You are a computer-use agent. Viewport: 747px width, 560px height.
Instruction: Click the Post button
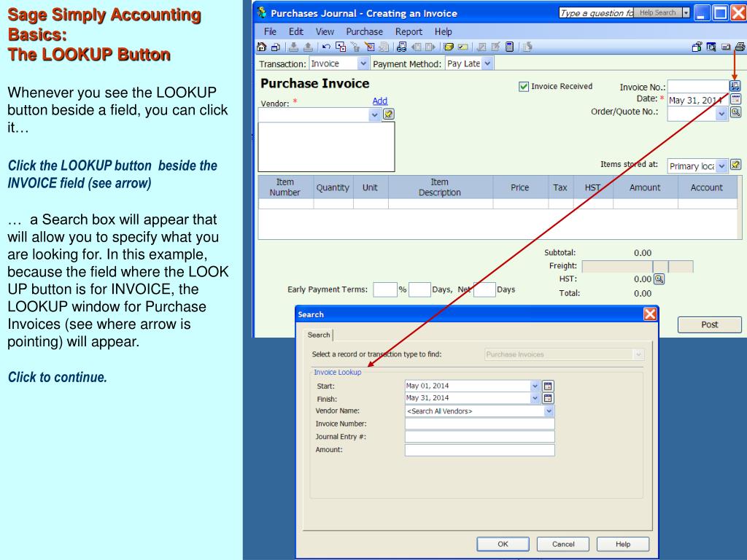(709, 324)
